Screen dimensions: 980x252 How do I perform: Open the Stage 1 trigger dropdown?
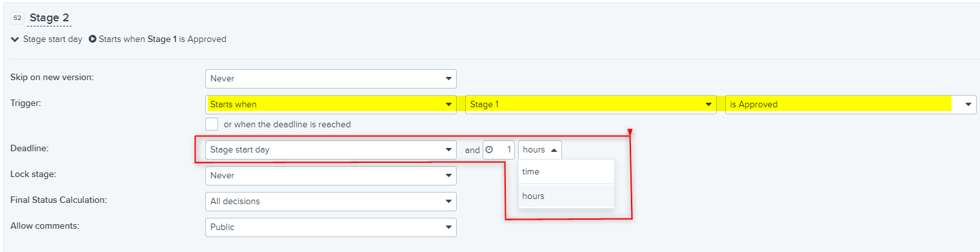590,104
